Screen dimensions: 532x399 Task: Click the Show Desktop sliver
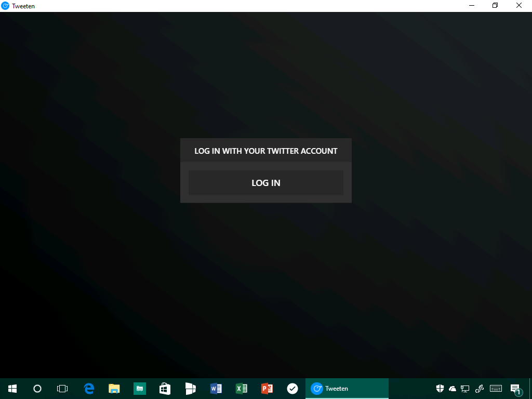click(x=530, y=389)
